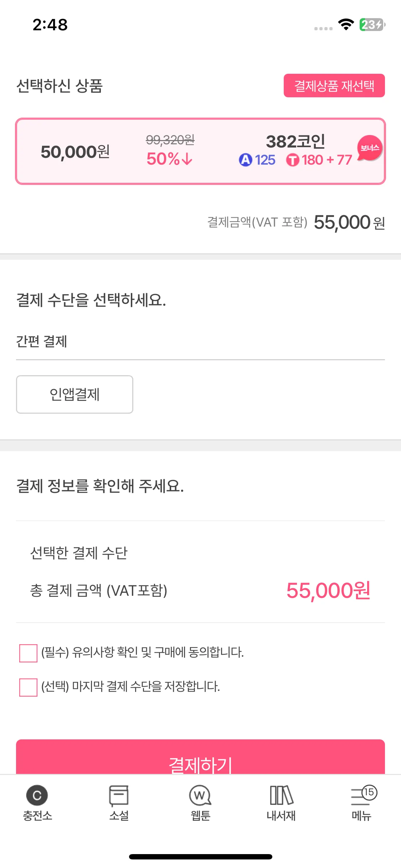Tap the 55,000원 total amount in pink
Viewport: 401px width, 868px height.
tap(328, 590)
